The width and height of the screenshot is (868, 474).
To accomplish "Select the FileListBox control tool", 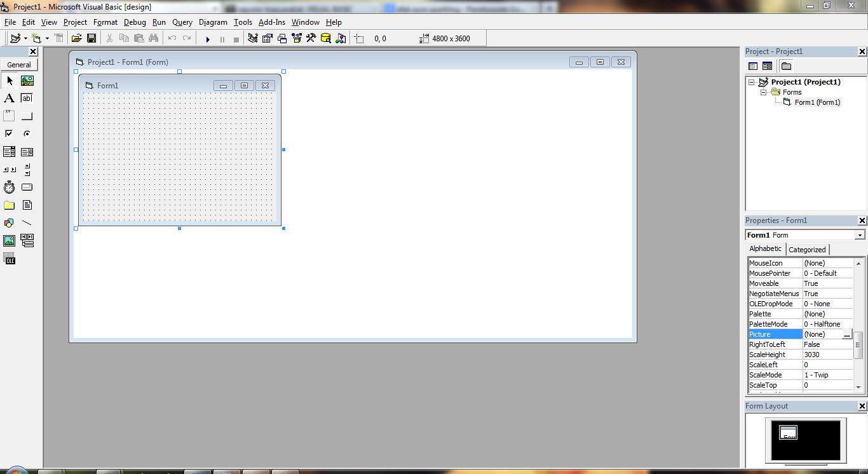I will point(27,205).
